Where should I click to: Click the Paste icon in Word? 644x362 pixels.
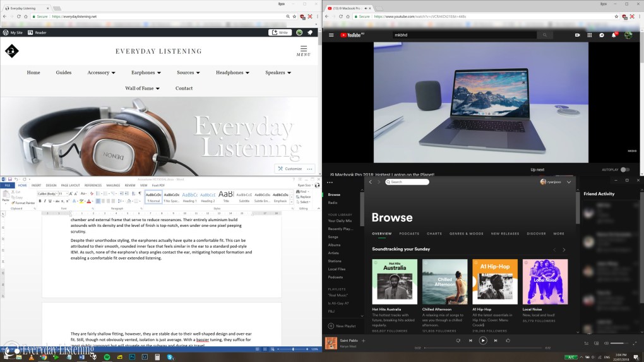(5, 196)
